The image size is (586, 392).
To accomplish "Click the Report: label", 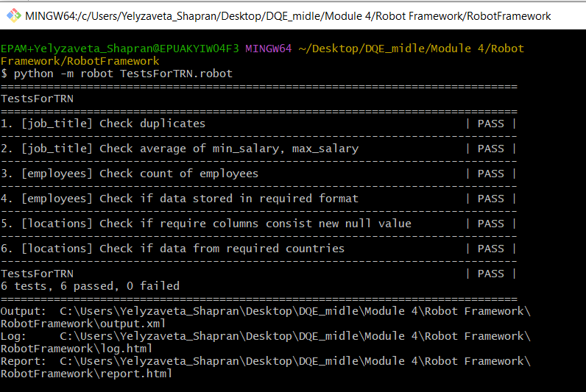I will 23,361.
